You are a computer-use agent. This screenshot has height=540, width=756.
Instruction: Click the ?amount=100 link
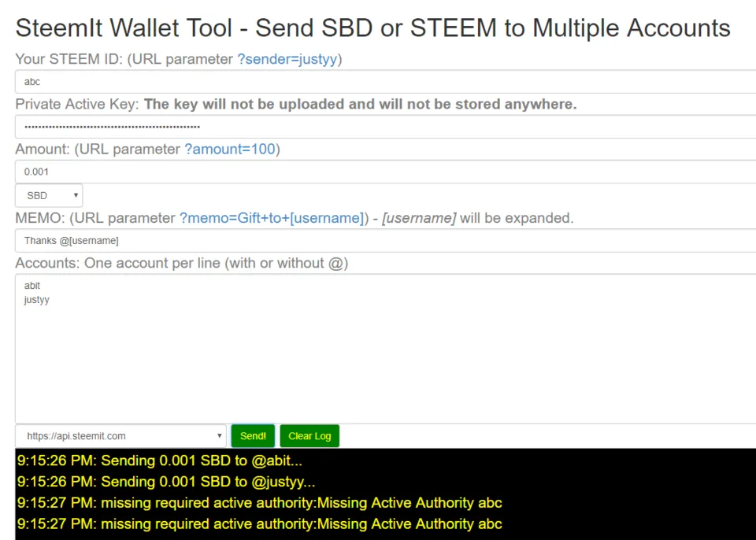pos(229,149)
